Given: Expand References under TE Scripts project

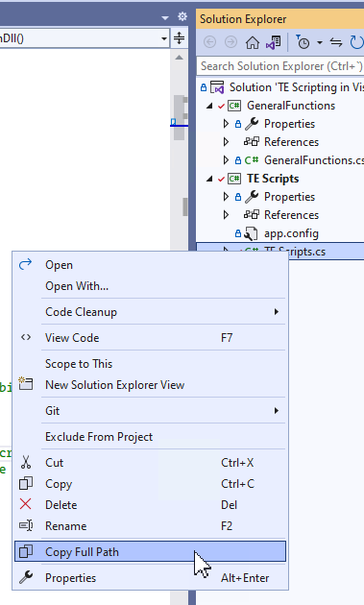Looking at the screenshot, I should coord(227,215).
